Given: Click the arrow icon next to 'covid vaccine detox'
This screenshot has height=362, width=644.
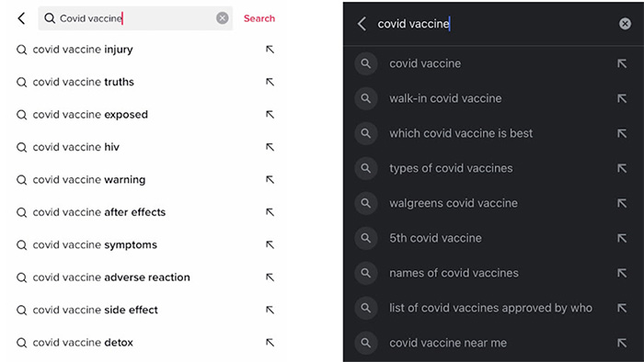Looking at the screenshot, I should [270, 343].
